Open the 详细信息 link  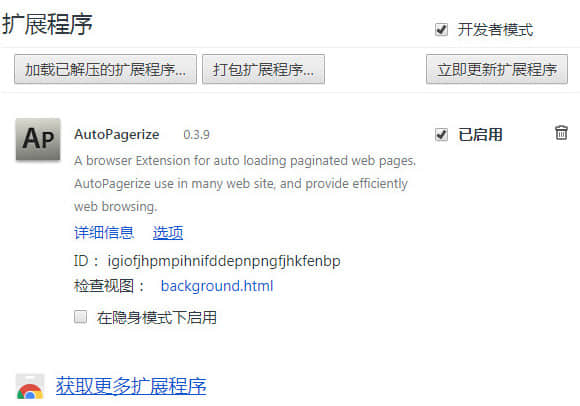[104, 233]
